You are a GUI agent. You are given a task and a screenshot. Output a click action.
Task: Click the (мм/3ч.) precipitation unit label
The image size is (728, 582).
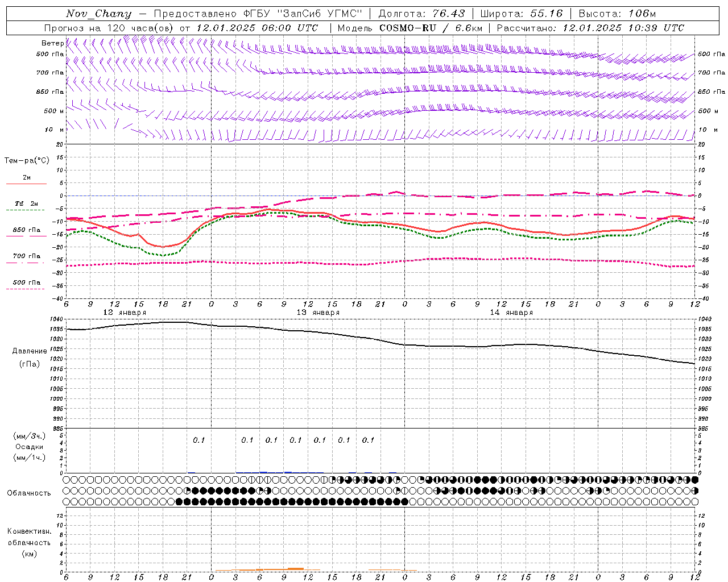[30, 436]
